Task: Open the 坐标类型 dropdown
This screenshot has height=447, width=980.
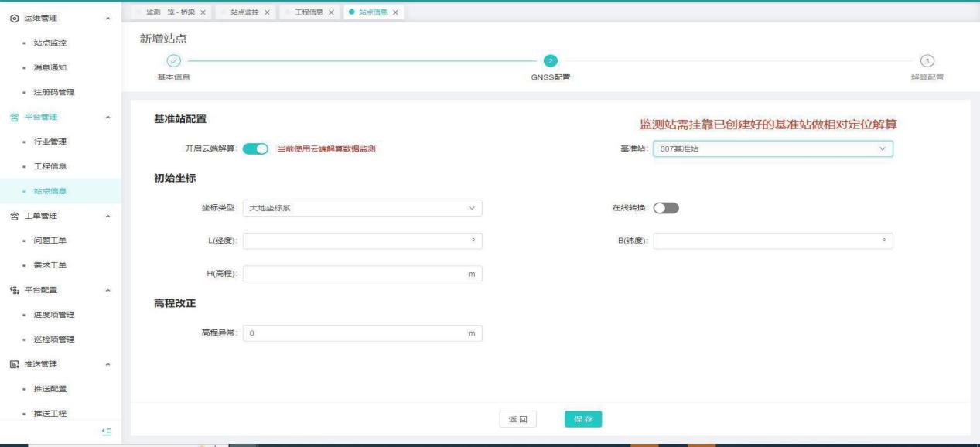Action: (x=362, y=208)
